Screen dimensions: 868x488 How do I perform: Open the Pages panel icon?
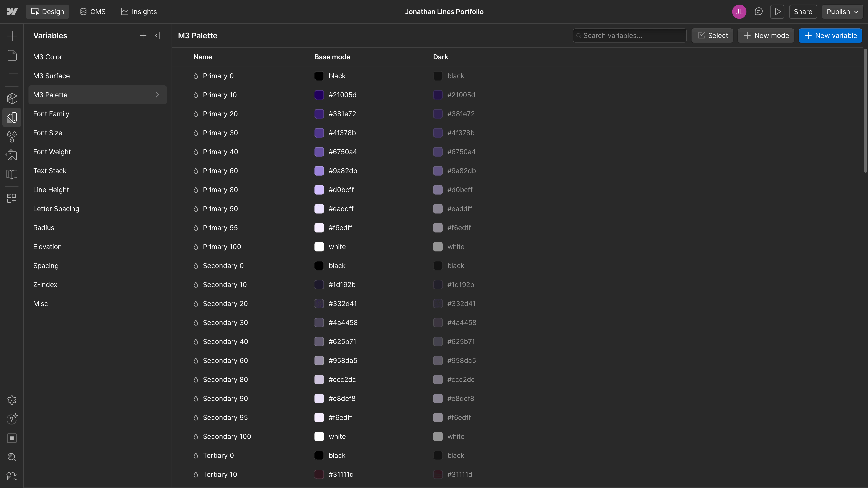[12, 55]
